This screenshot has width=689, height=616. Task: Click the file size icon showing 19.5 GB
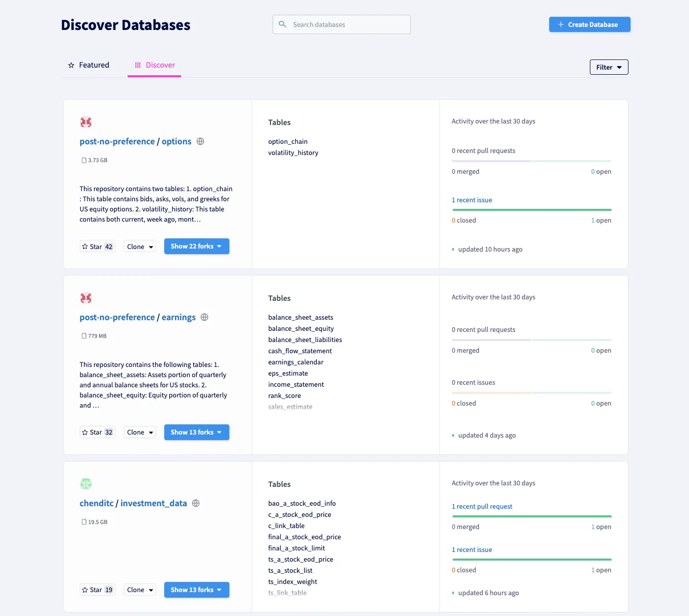pyautogui.click(x=83, y=521)
